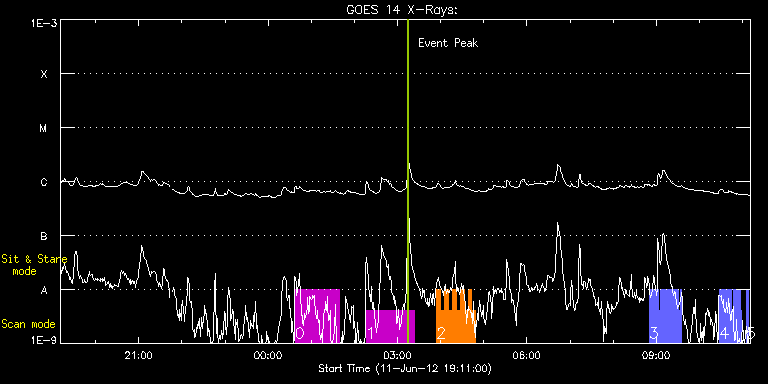Click the X flare class axis label
Image resolution: width=768 pixels, height=384 pixels.
(x=44, y=74)
